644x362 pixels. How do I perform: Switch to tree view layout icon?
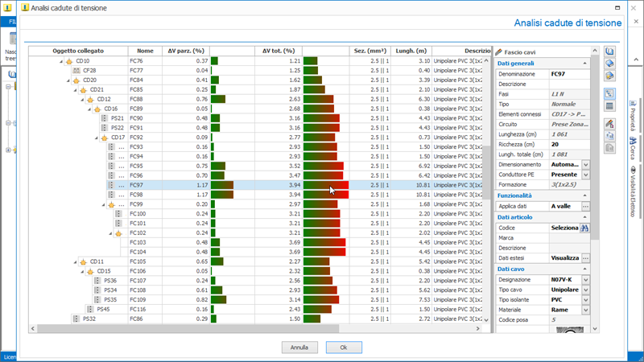pos(609,94)
